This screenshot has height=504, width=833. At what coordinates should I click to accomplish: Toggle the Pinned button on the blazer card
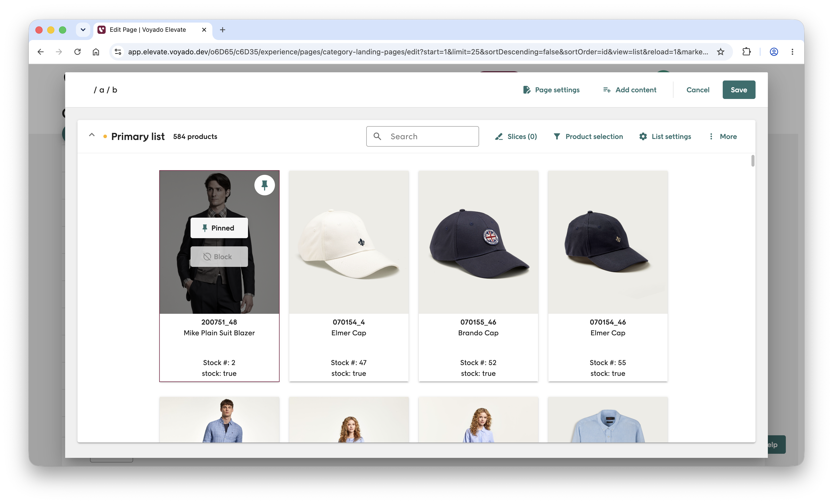pos(219,228)
